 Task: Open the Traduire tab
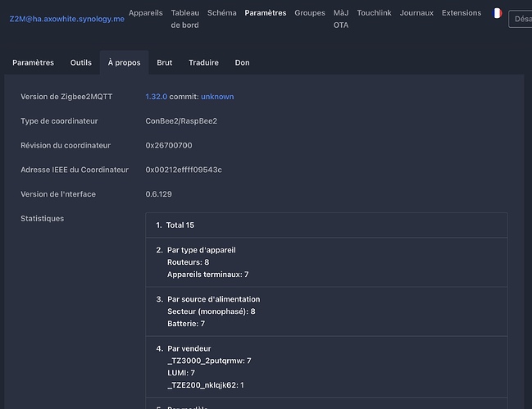(x=203, y=63)
